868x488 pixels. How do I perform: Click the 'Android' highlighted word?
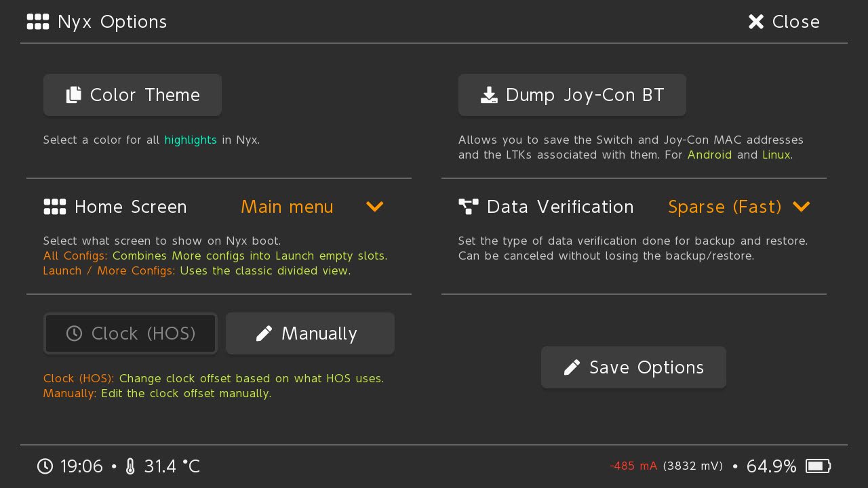click(710, 155)
